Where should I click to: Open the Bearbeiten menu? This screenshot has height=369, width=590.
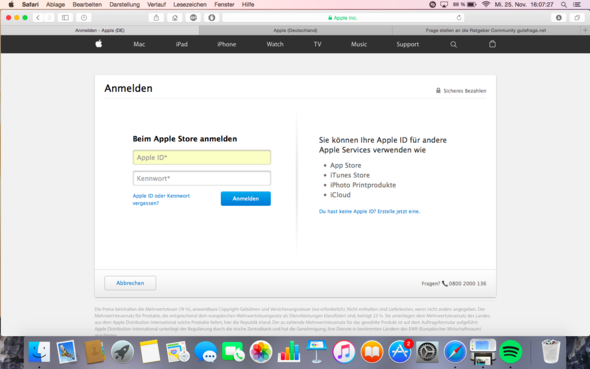pyautogui.click(x=87, y=5)
